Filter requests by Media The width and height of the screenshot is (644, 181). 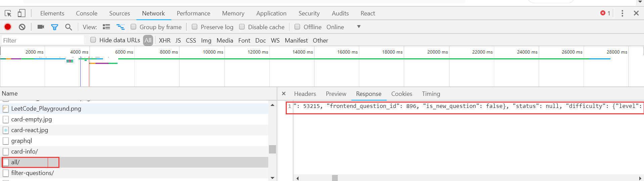point(225,40)
